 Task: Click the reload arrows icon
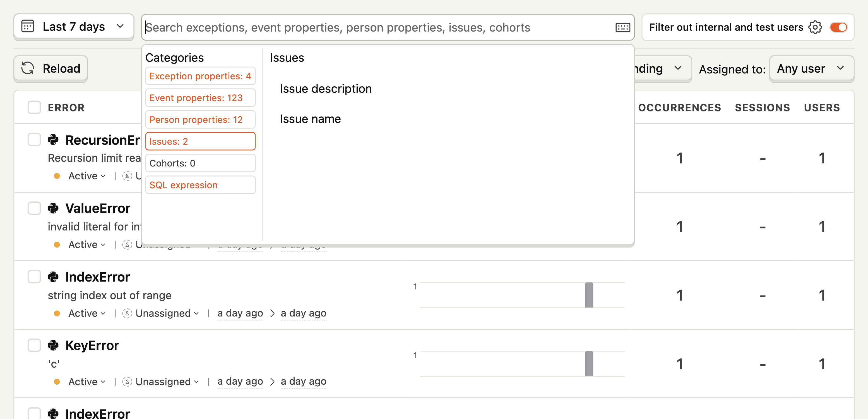click(x=28, y=68)
